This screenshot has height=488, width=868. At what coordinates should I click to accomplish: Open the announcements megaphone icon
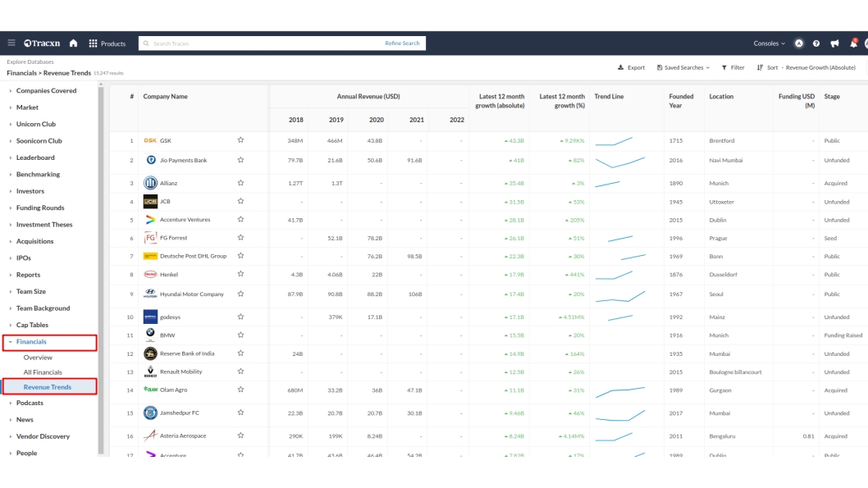(x=834, y=43)
